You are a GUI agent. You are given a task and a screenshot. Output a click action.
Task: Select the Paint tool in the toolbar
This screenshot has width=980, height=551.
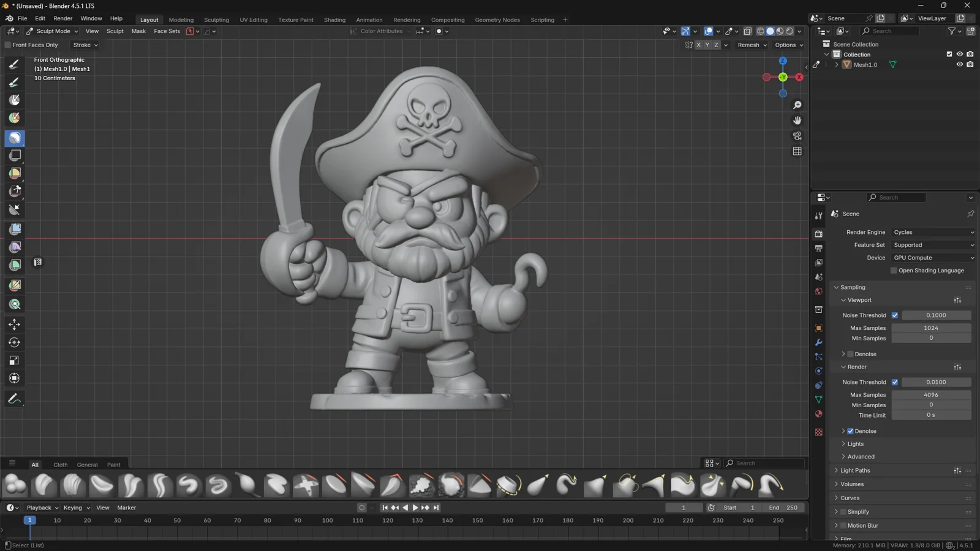coord(15,82)
